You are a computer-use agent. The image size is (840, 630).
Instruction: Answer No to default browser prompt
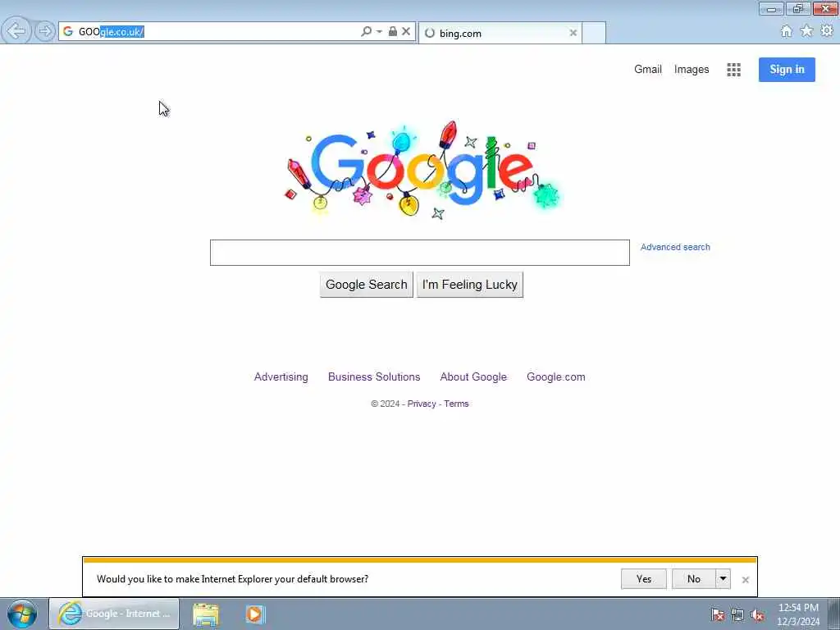694,578
